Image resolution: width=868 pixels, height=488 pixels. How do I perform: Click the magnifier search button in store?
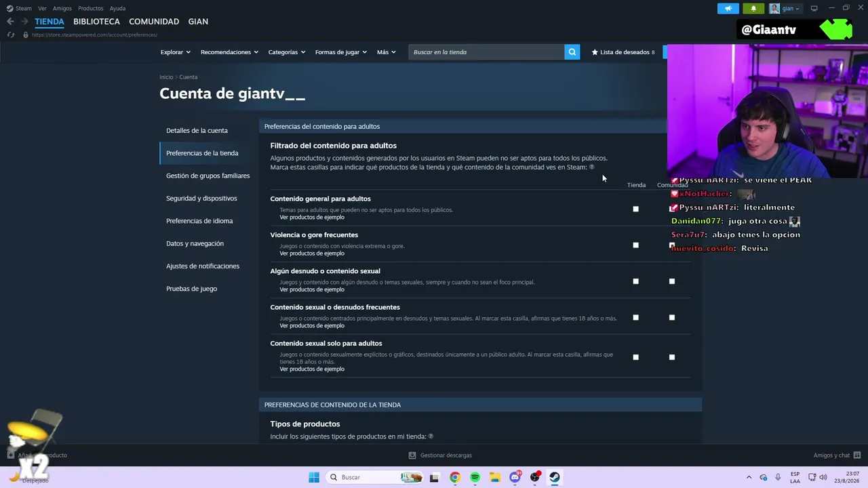coord(572,52)
